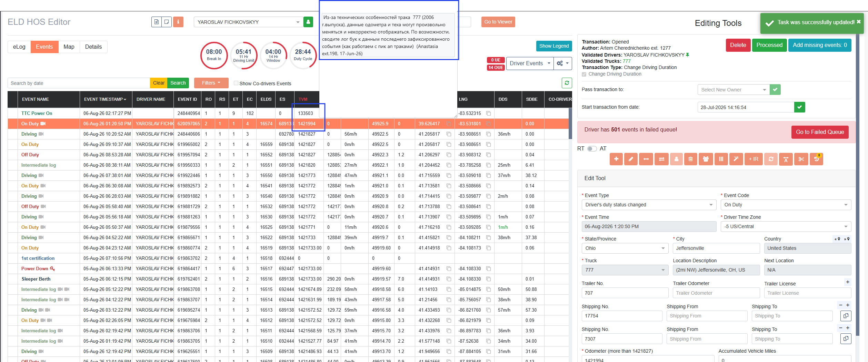Open the Driver Time Zone dropdown
This screenshot has width=868, height=362.
coord(786,226)
